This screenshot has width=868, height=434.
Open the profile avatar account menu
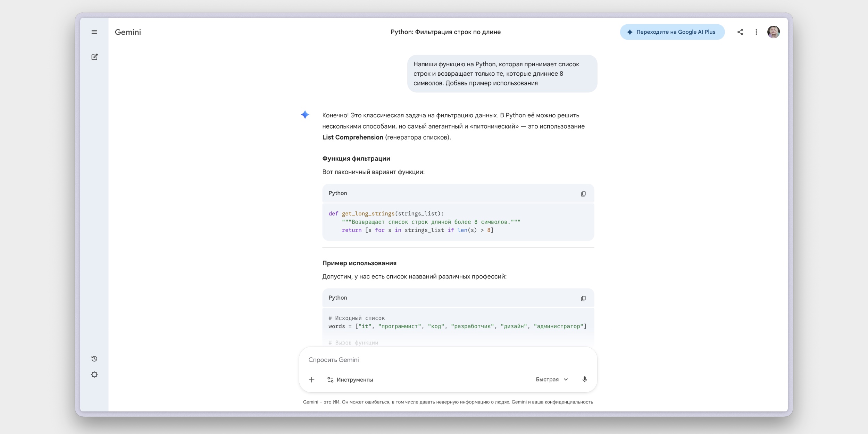click(774, 32)
